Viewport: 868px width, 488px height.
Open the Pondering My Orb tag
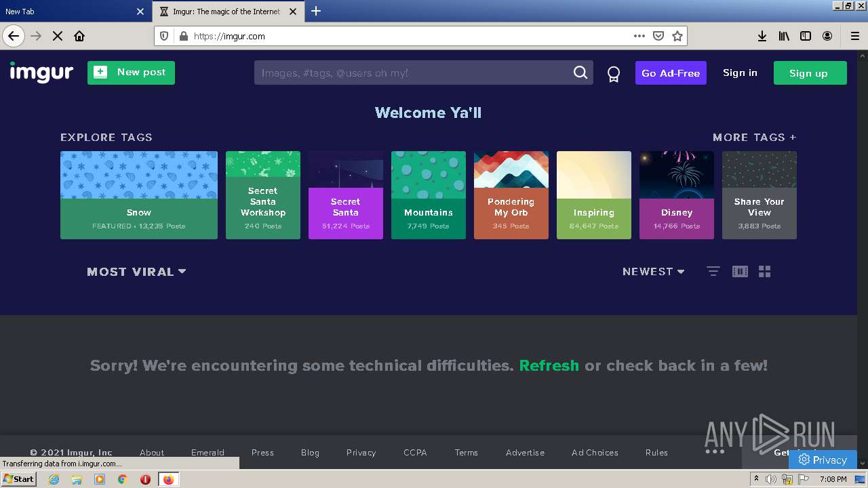[511, 195]
